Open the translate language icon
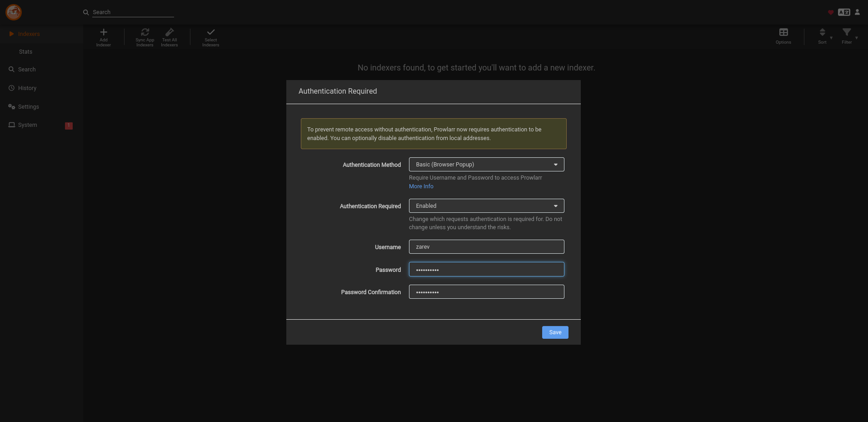868x422 pixels. 843,12
